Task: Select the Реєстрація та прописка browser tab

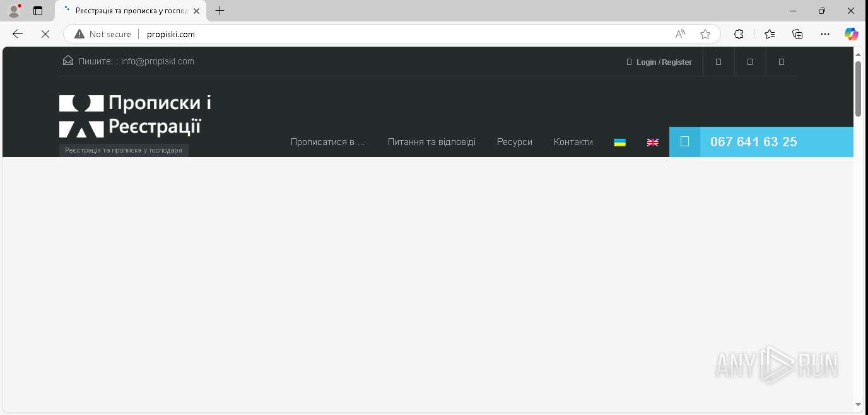Action: tap(131, 11)
